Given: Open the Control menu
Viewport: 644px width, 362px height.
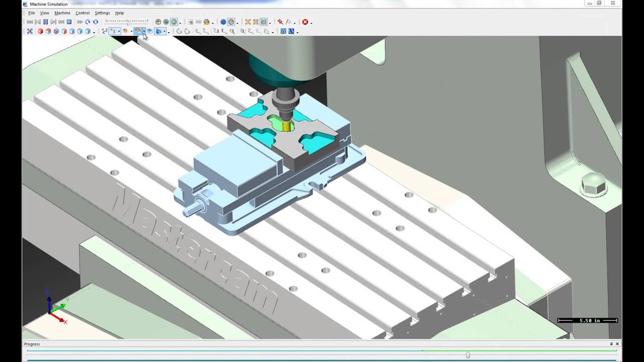Looking at the screenshot, I should [x=83, y=13].
